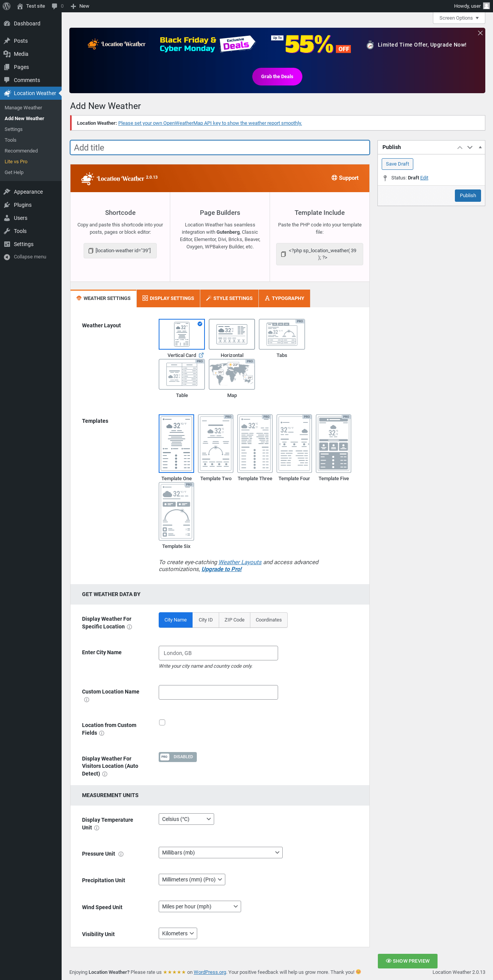493x980 pixels.
Task: Click the plus New icon in admin bar
Action: coord(73,6)
